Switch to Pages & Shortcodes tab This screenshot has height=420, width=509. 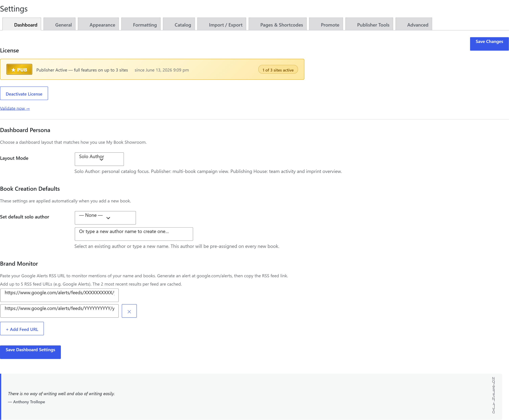coord(278,24)
